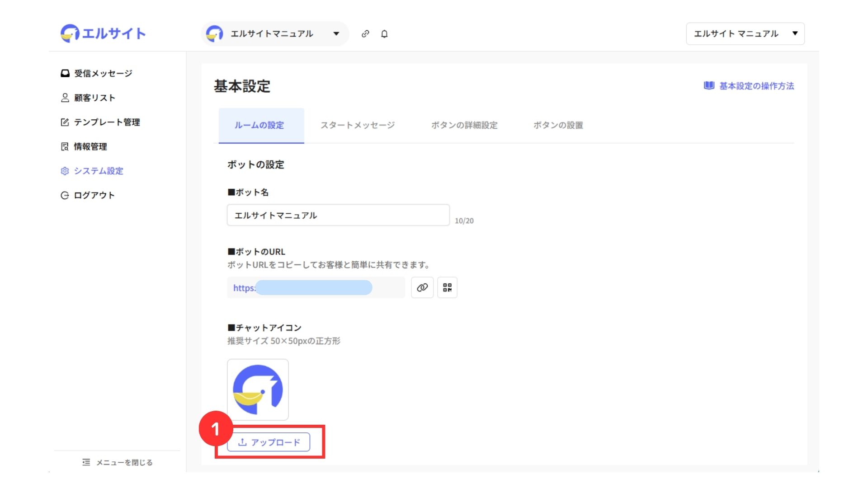Open the ボタンの設置 tab
Screen dimensions: 868x488
558,126
